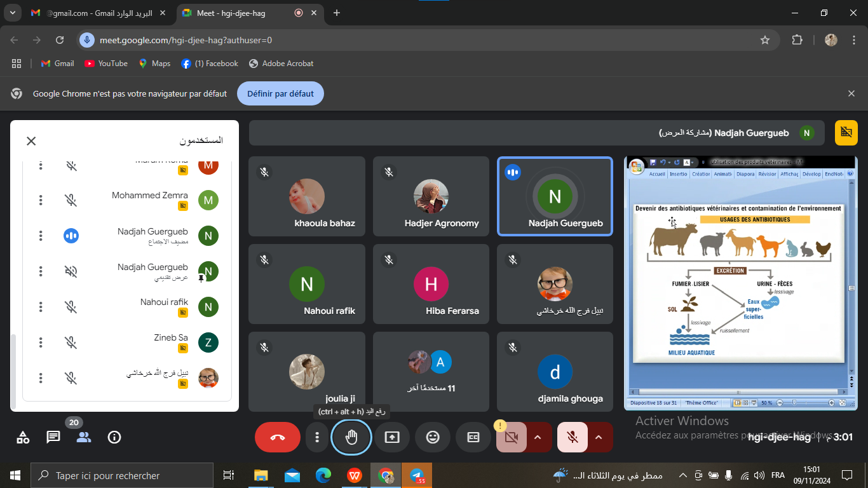The image size is (868, 488).
Task: Open more options in the call controls
Action: (317, 437)
